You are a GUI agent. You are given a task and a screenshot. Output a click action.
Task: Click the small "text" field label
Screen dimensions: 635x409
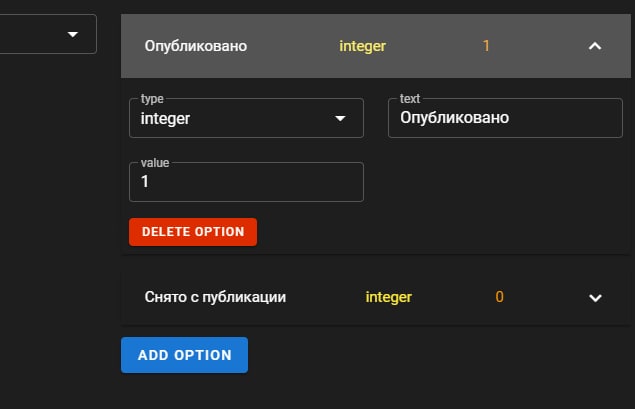pos(409,100)
